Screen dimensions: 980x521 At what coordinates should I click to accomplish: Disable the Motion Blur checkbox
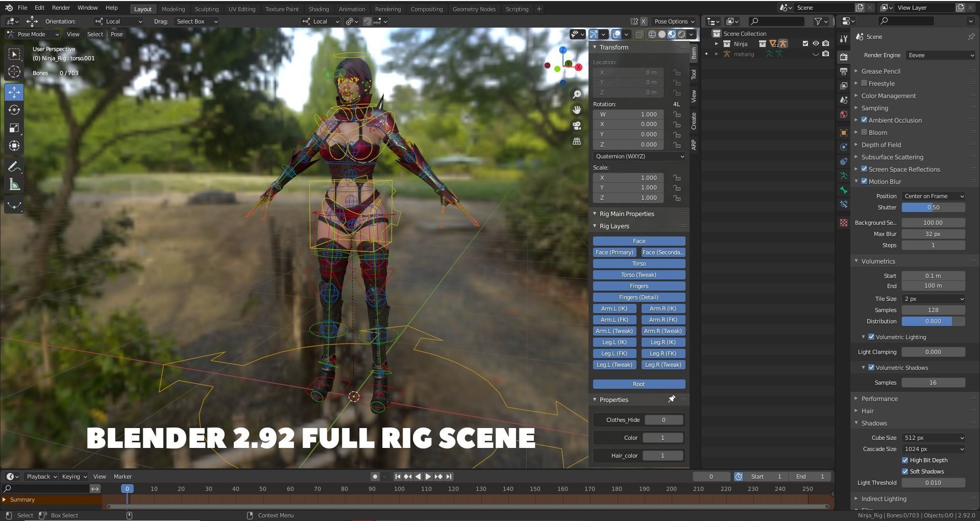(x=864, y=181)
